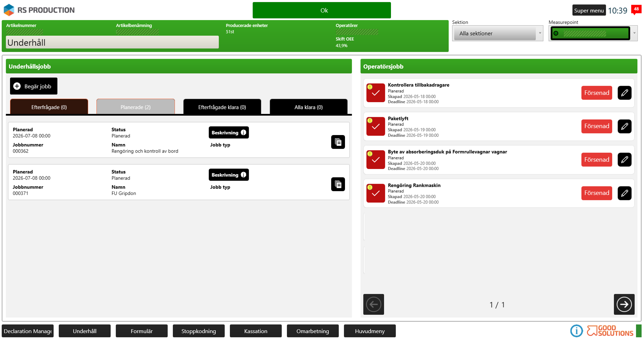This screenshot has height=340, width=644.
Task: Click Försenad status on Rengöring Rankmaskin
Action: 596,193
